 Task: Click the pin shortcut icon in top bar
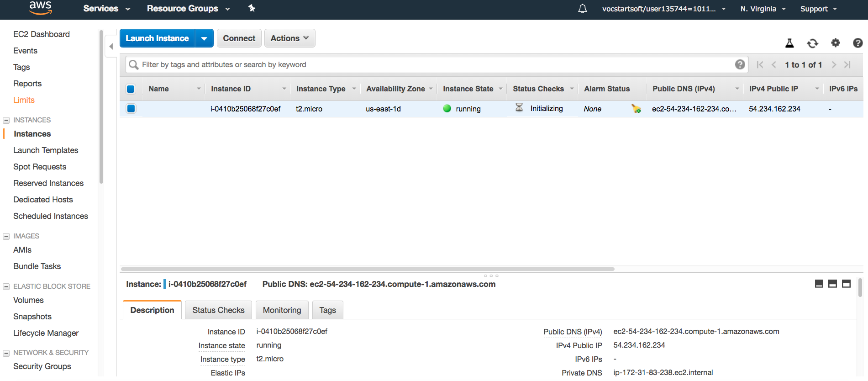(x=252, y=8)
